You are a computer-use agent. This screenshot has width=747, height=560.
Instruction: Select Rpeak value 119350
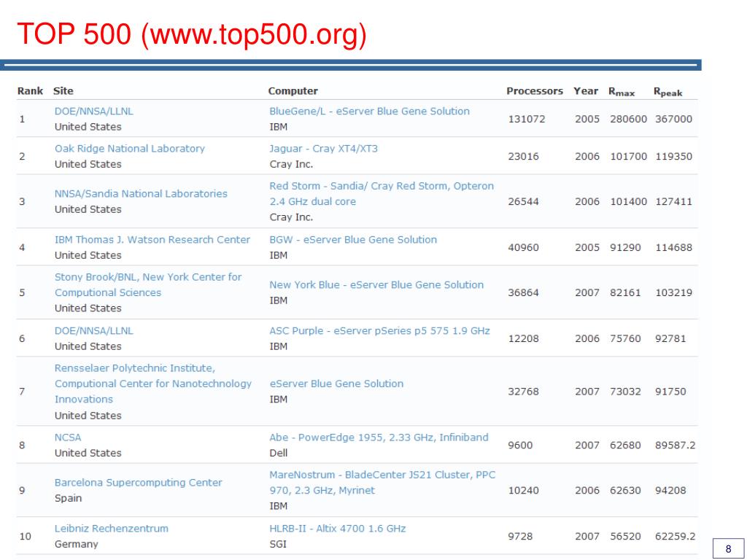click(x=673, y=156)
